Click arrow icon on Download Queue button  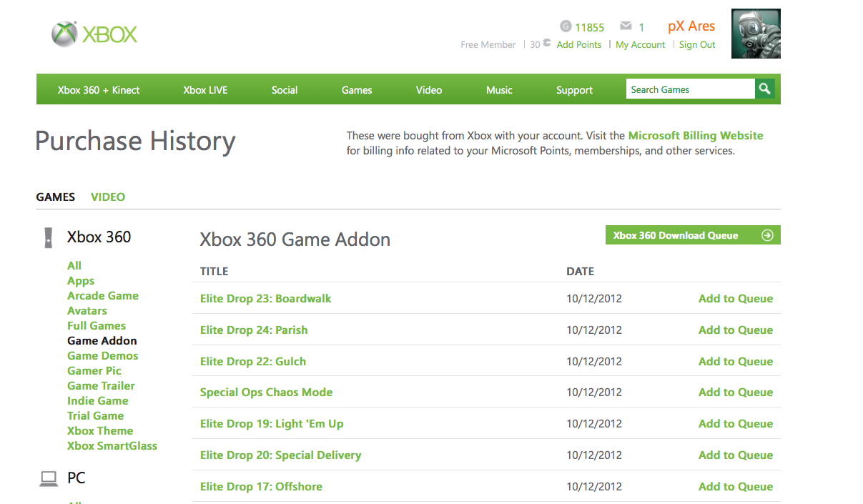767,235
